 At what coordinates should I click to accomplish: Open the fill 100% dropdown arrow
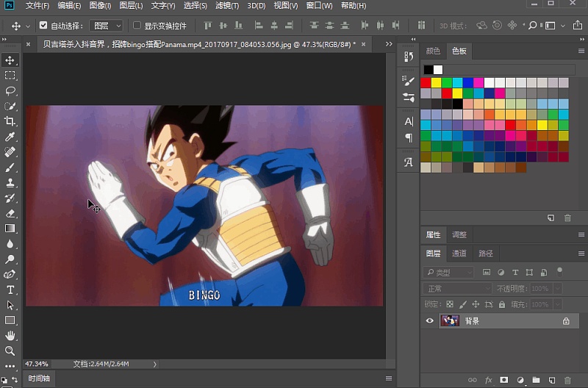(558, 304)
